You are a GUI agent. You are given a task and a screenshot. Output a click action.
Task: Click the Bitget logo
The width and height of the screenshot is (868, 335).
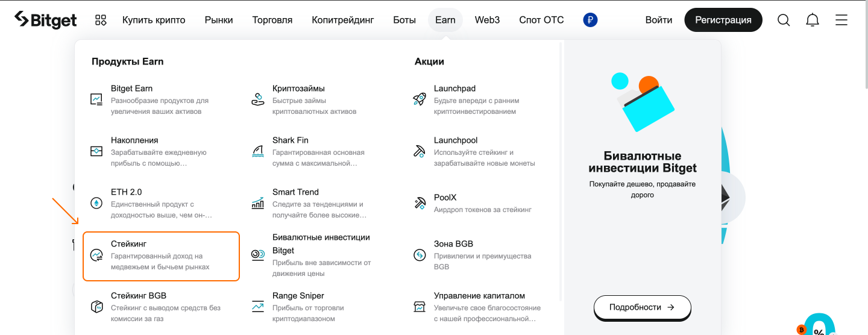point(46,20)
